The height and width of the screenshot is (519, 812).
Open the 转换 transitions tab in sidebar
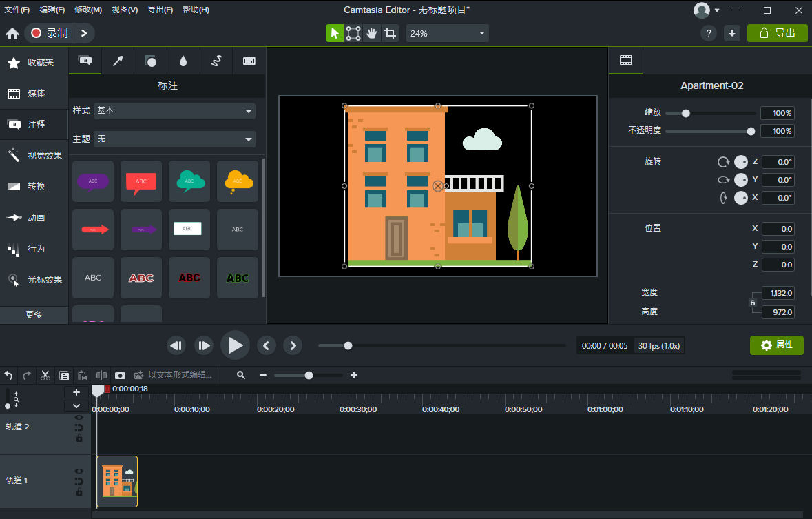point(34,186)
